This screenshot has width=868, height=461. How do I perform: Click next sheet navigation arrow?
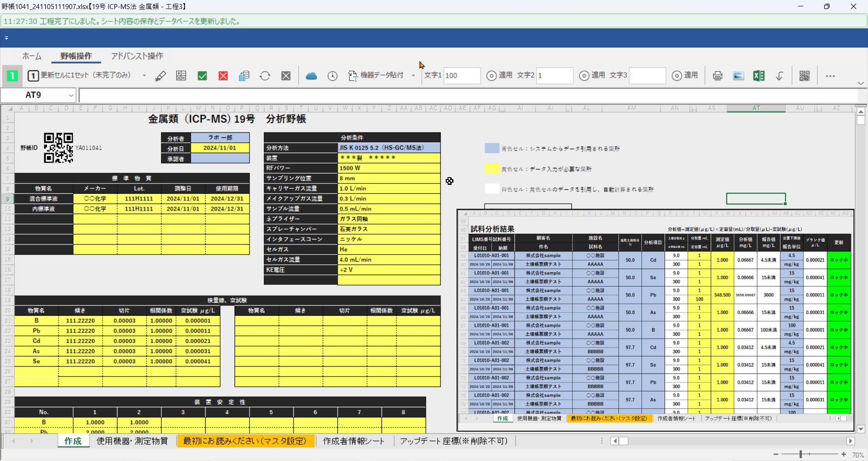point(32,441)
